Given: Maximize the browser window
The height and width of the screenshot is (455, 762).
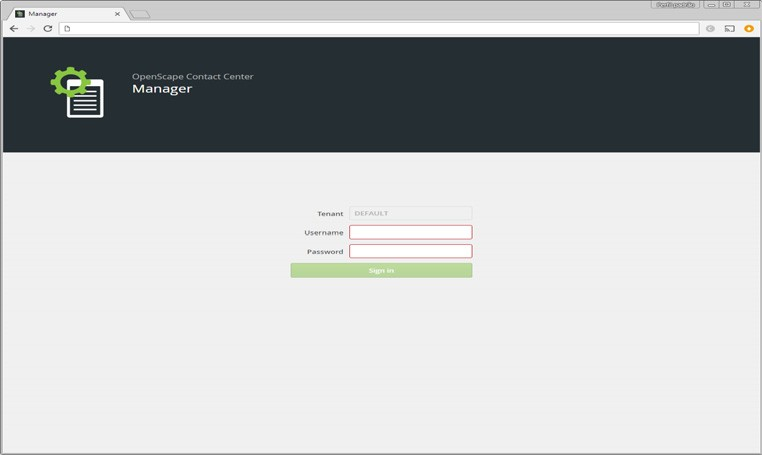Looking at the screenshot, I should 727,4.
